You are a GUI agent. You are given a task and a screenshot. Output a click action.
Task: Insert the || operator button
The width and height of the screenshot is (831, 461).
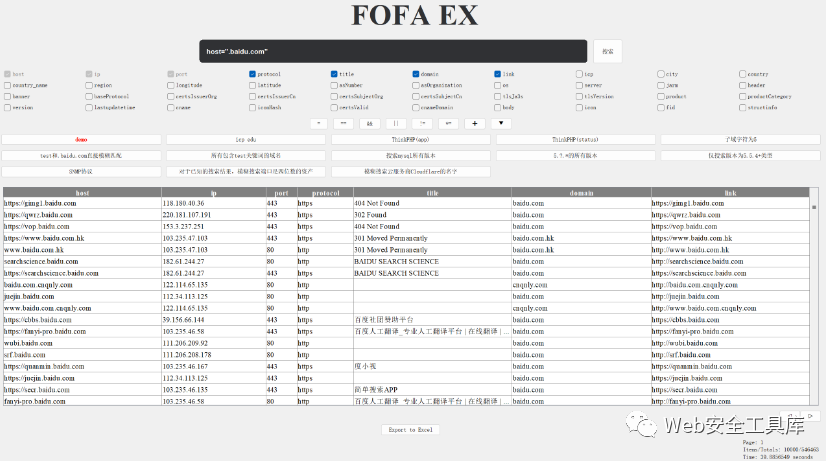tap(396, 123)
